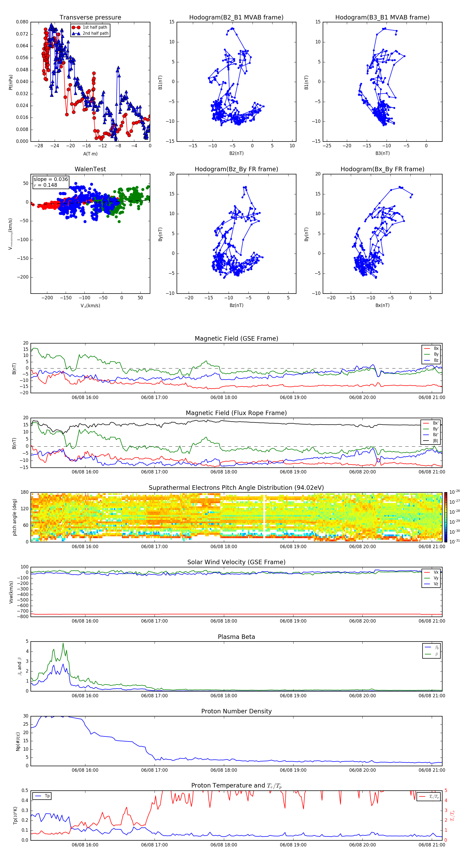Select the Vx legend entry
473x868 pixels.
pos(431,572)
